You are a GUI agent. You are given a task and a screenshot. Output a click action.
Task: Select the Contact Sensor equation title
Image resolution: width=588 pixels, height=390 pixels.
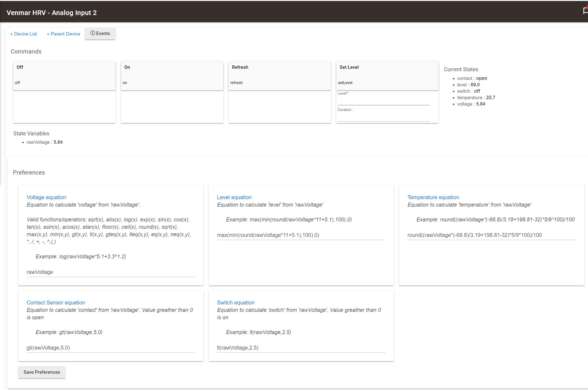coord(56,302)
